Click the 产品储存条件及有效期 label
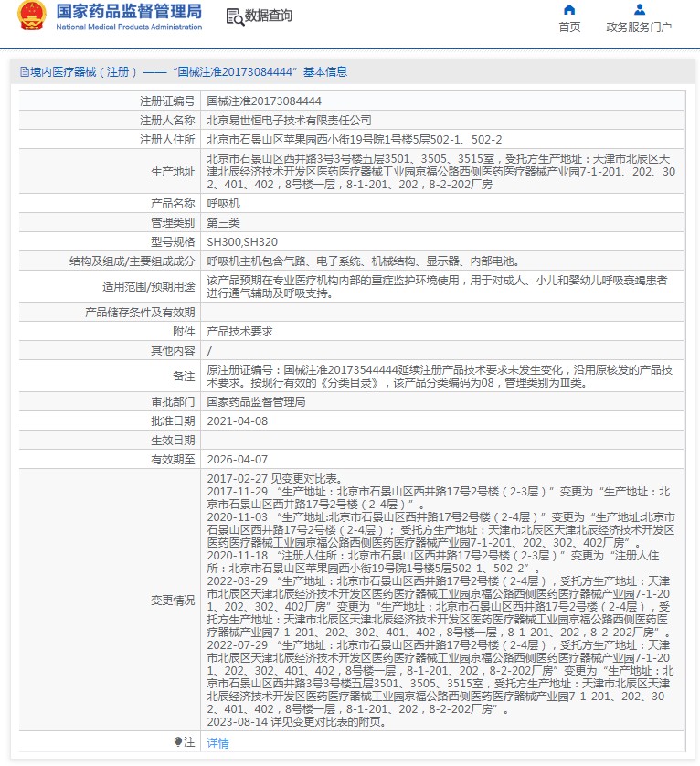 [140, 313]
